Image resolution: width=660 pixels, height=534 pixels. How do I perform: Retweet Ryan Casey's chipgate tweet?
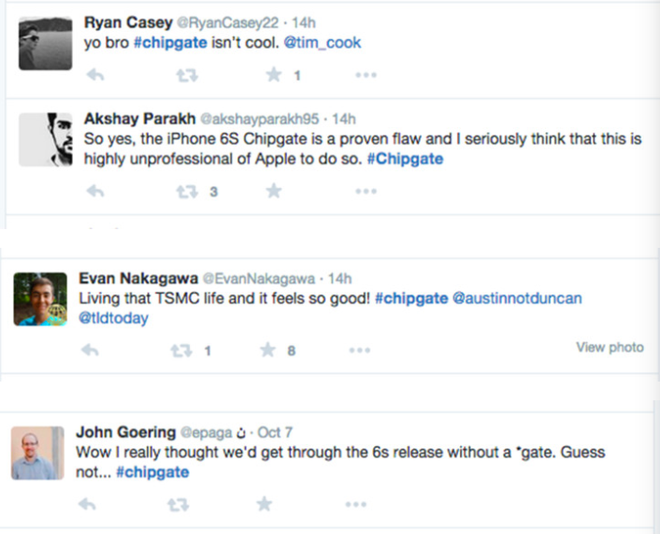coord(186,75)
